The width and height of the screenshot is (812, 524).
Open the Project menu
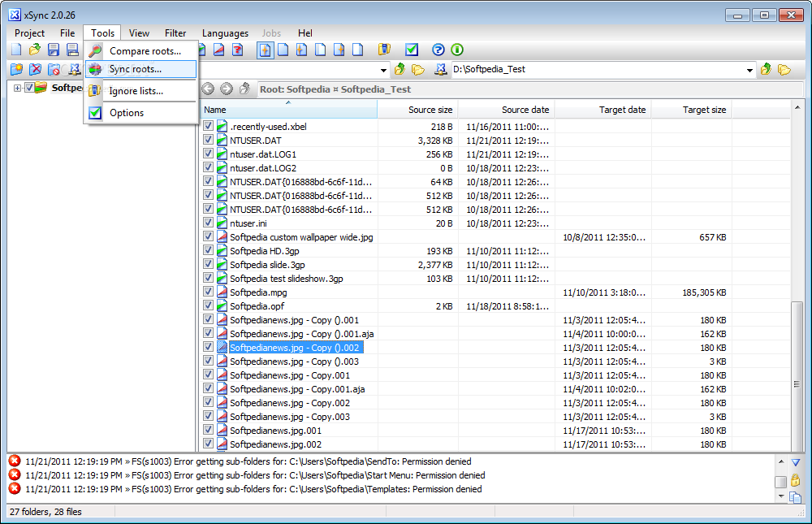pos(29,33)
